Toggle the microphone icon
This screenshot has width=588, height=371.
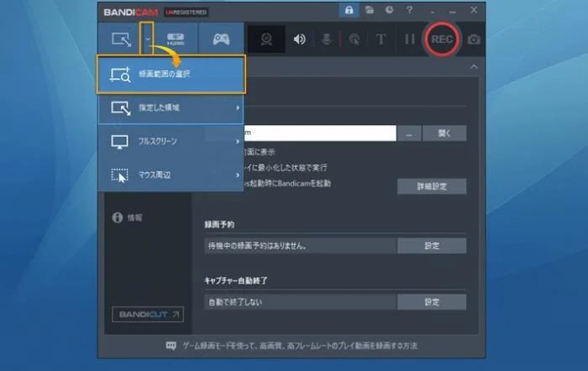click(x=326, y=39)
